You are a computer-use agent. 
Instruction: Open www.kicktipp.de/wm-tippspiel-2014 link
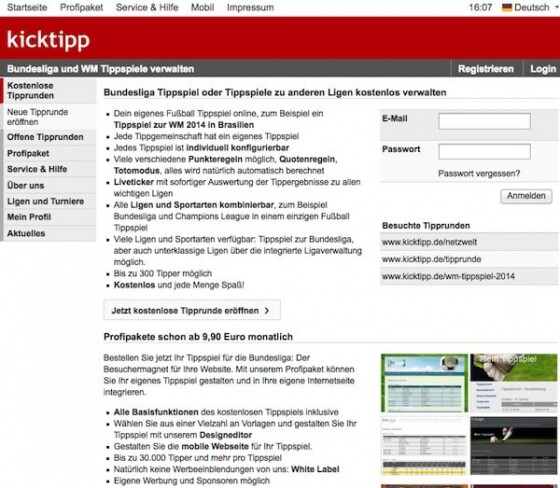pyautogui.click(x=448, y=276)
